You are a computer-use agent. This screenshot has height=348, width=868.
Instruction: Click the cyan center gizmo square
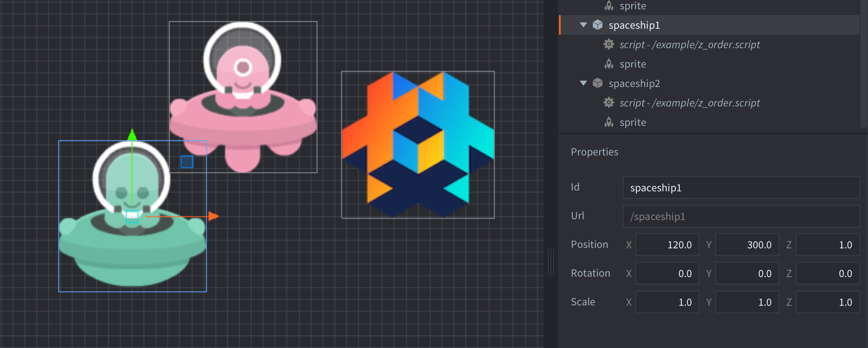[132, 216]
